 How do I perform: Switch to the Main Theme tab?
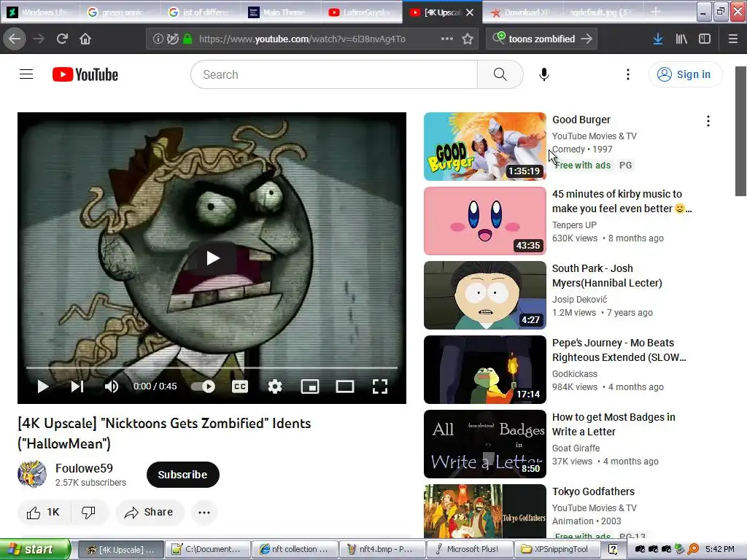point(282,12)
